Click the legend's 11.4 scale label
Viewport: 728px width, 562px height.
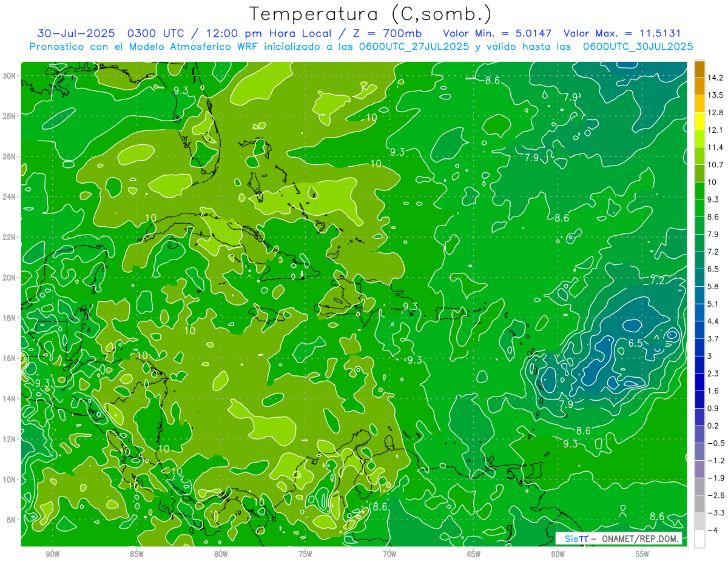click(x=715, y=147)
